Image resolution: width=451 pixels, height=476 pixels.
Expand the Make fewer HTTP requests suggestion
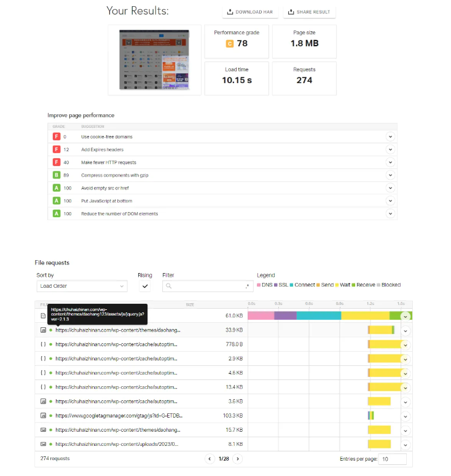390,162
